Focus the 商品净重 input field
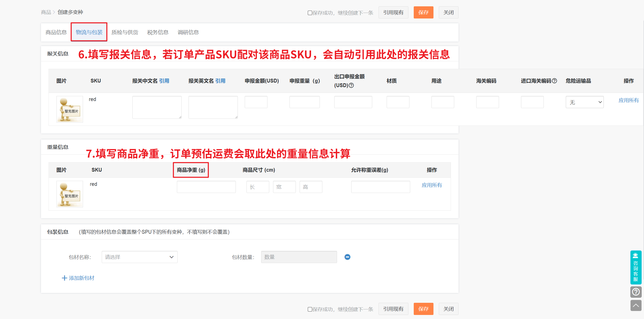 [206, 187]
